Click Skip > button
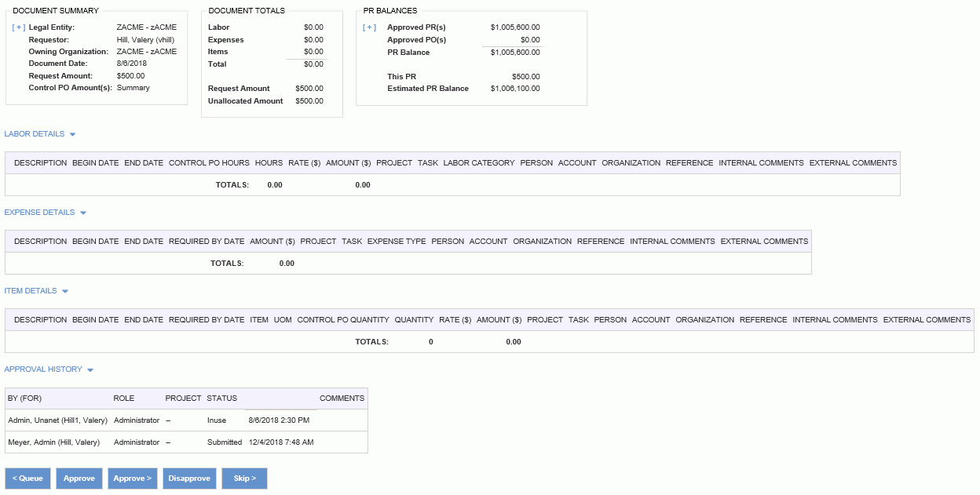The height and width of the screenshot is (495, 980). (244, 479)
